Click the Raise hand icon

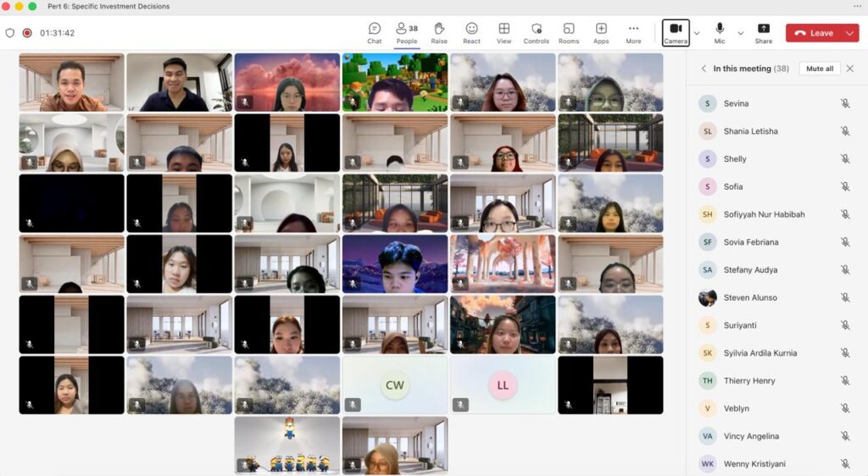[439, 32]
